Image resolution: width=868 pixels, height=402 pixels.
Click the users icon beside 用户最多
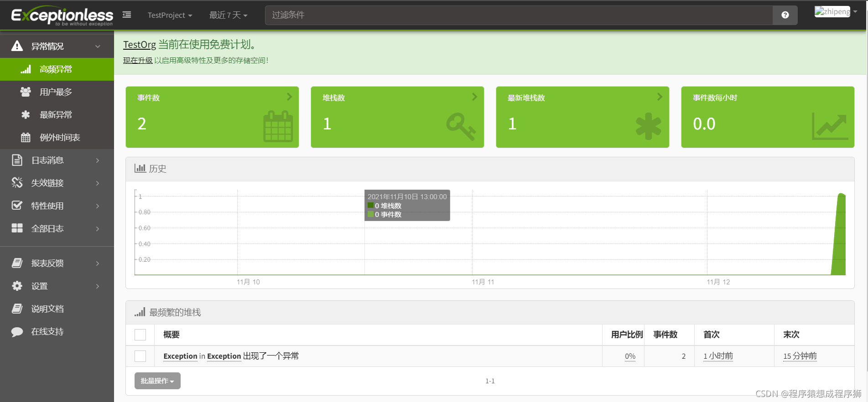[26, 92]
